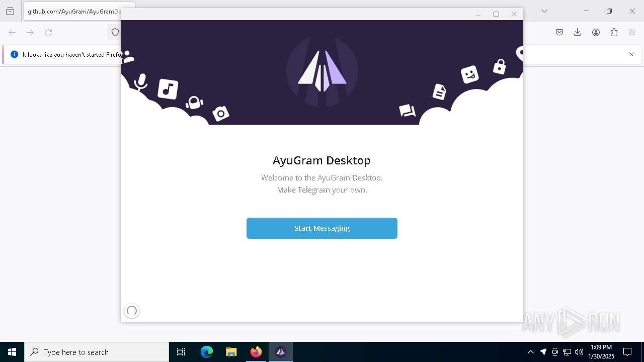644x362 pixels.
Task: Click the taskbar Type here to search box
Action: coord(97,352)
